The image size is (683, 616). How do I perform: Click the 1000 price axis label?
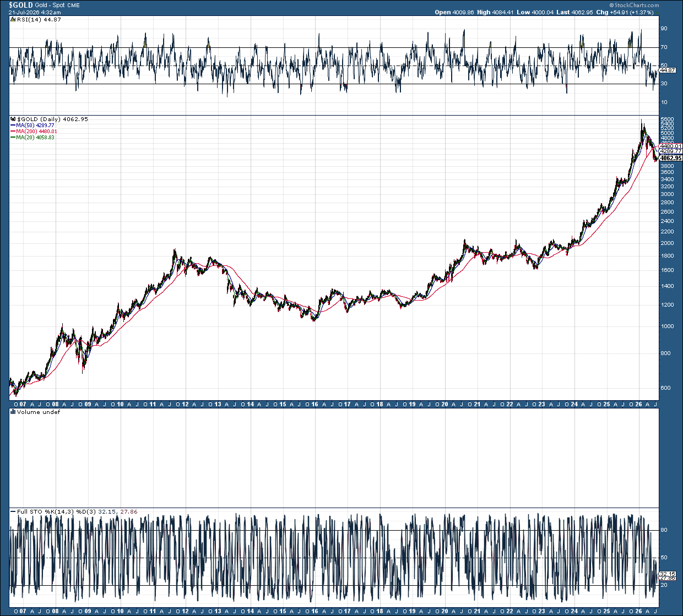(x=667, y=326)
